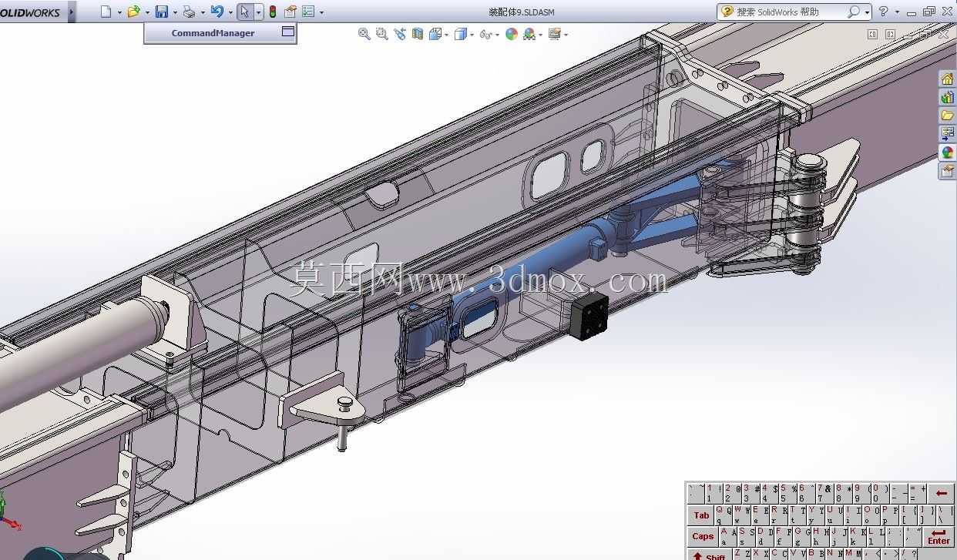Open the Design Library task pane tab
Viewport: 957px width, 560px height.
point(948,97)
